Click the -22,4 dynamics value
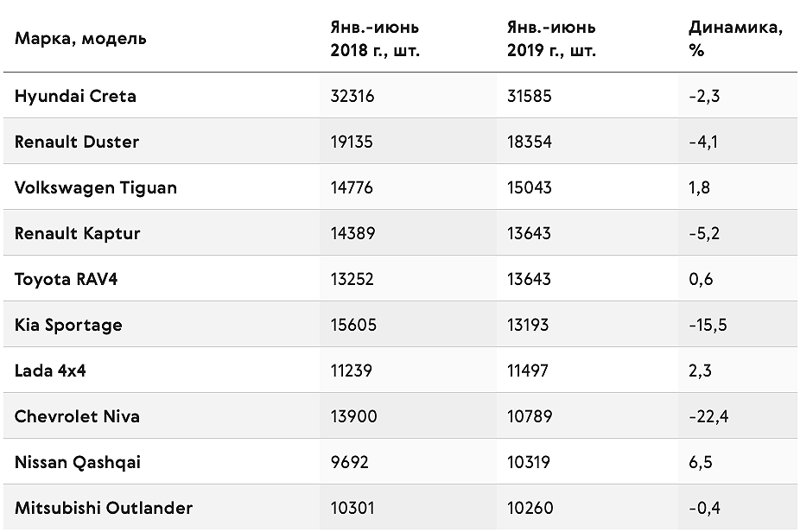 point(708,416)
